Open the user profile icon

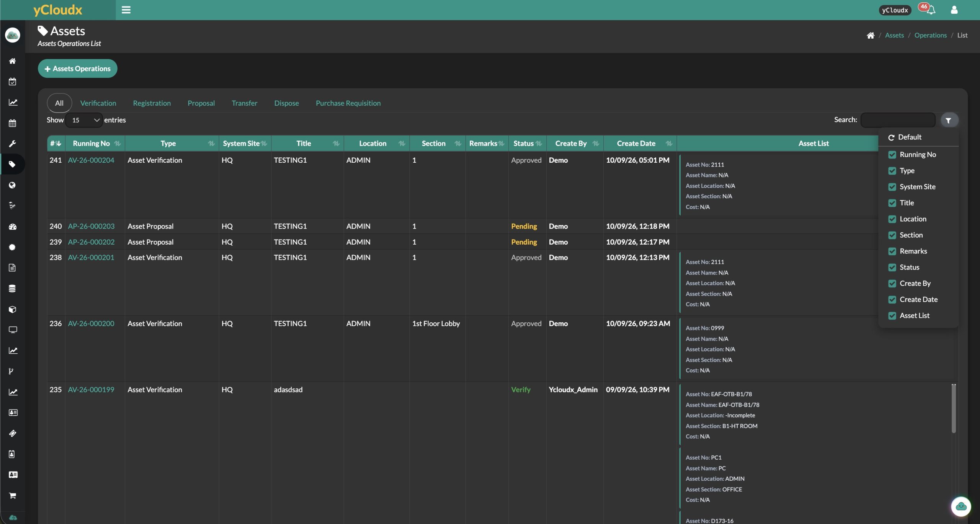[954, 10]
